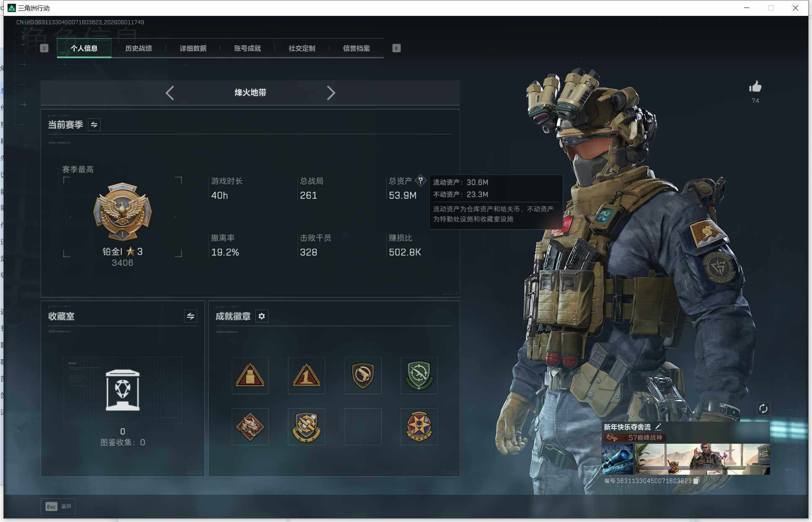Minimize the 三角洲行动 window
Image resolution: width=812 pixels, height=522 pixels.
click(747, 8)
